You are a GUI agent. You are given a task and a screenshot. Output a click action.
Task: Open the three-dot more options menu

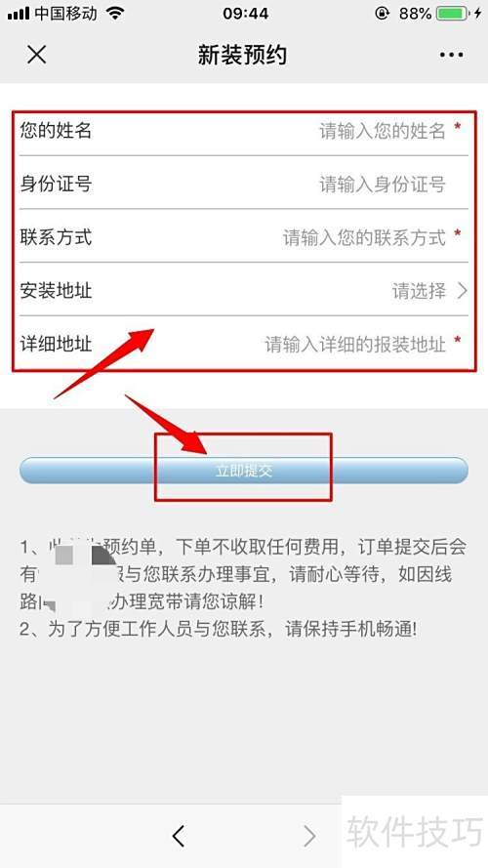pos(452,55)
